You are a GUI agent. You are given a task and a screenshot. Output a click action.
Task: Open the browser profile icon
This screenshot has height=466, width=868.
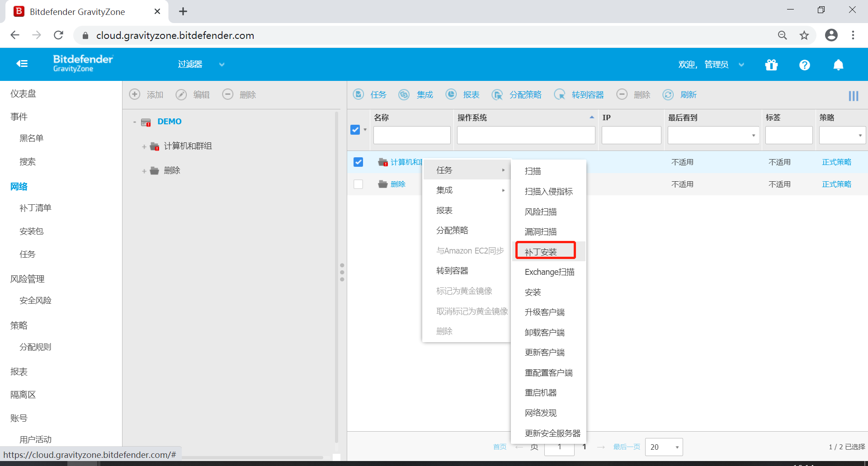click(x=831, y=35)
